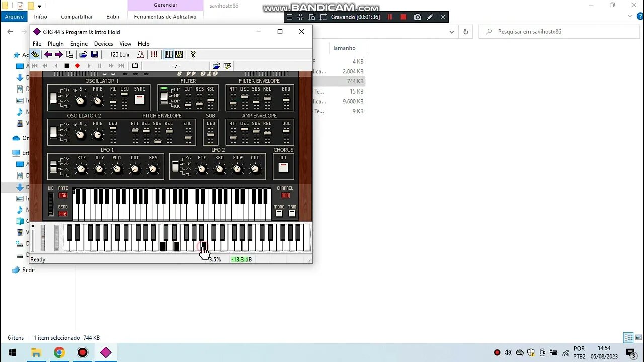Click the save floppy disk icon
Screen dimensions: 644x362
(x=94, y=54)
